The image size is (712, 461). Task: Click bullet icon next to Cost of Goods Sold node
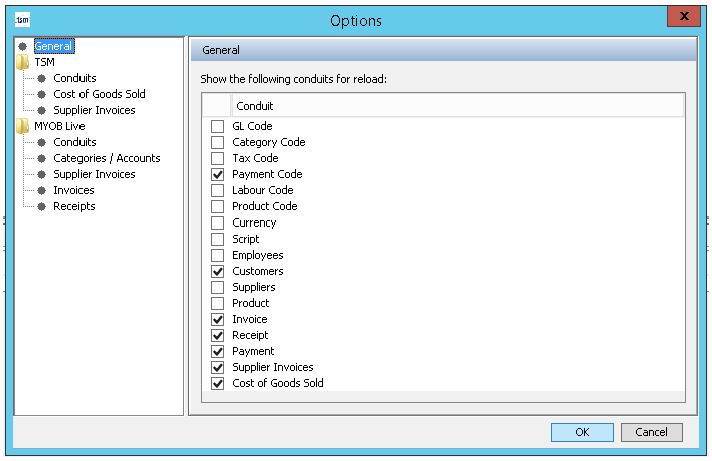pyautogui.click(x=42, y=94)
